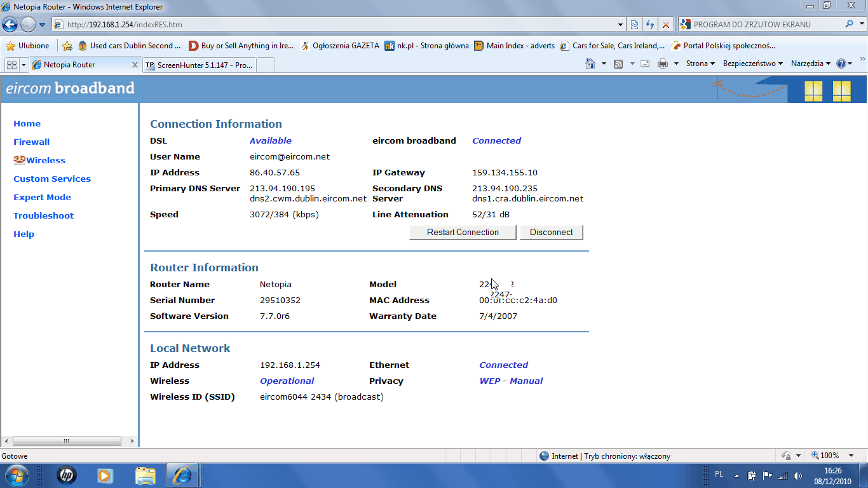Go to Home in the sidebar
The image size is (868, 488).
click(27, 124)
